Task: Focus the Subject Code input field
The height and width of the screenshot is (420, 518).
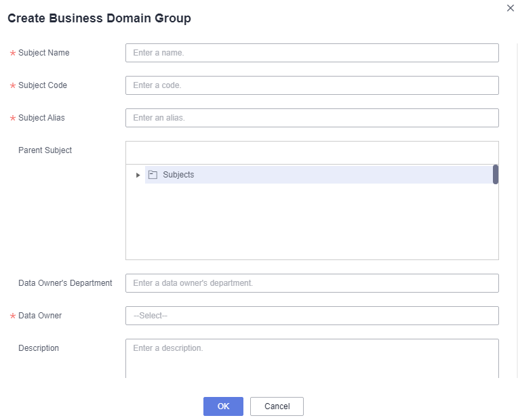Action: (x=312, y=85)
